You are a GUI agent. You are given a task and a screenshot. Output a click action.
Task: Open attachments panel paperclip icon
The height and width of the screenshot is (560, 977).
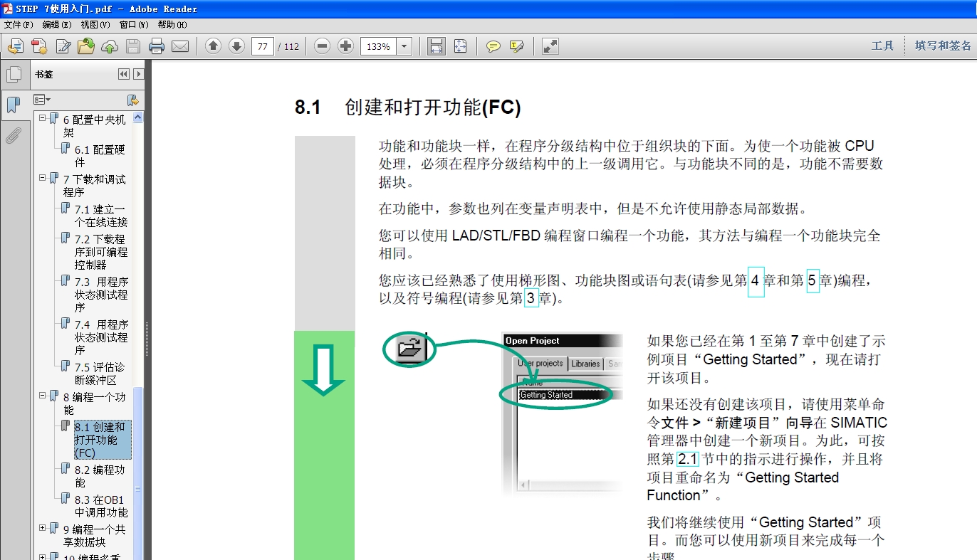14,135
